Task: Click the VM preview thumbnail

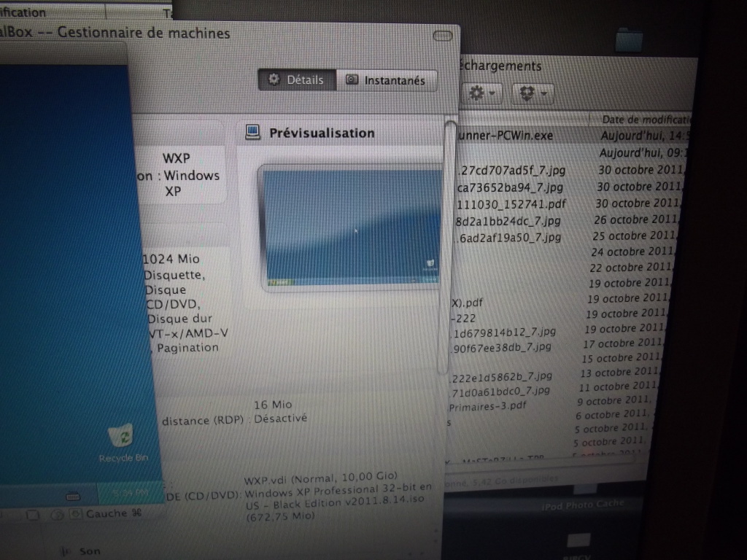Action: (351, 227)
